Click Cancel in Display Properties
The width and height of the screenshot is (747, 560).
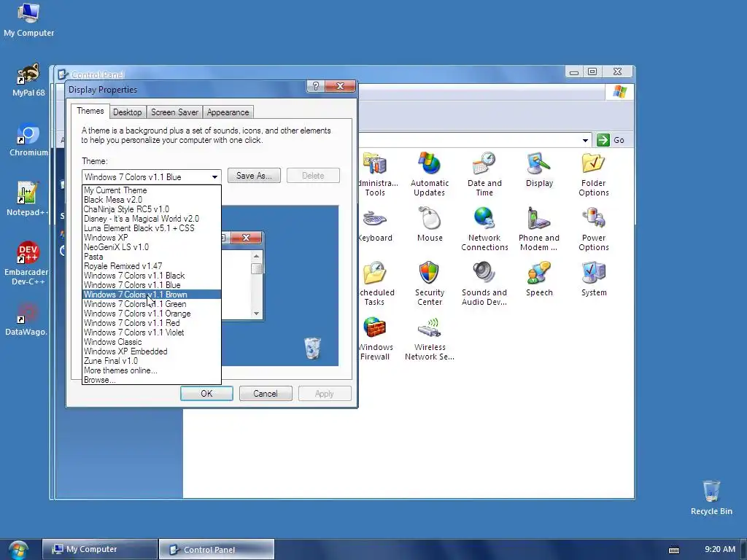(266, 394)
